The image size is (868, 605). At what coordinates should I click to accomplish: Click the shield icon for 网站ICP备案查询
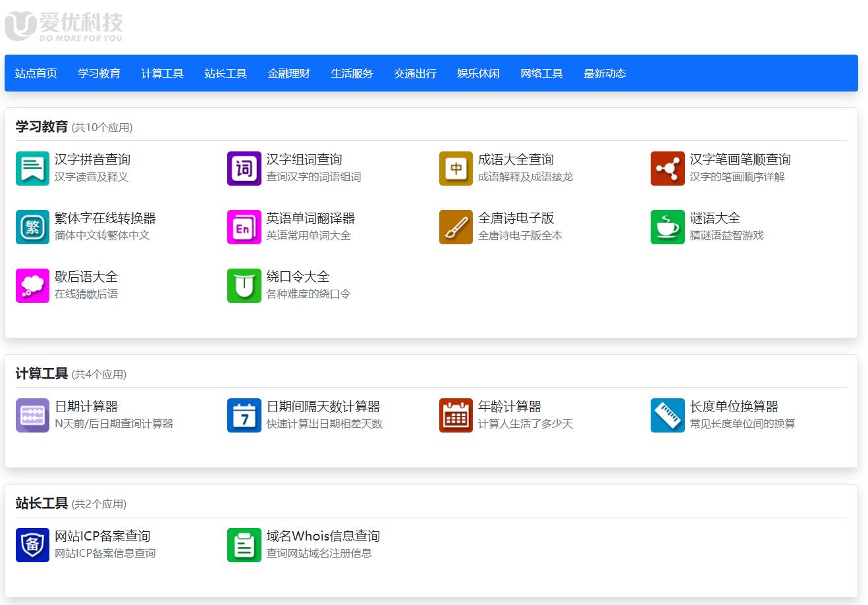pyautogui.click(x=32, y=545)
